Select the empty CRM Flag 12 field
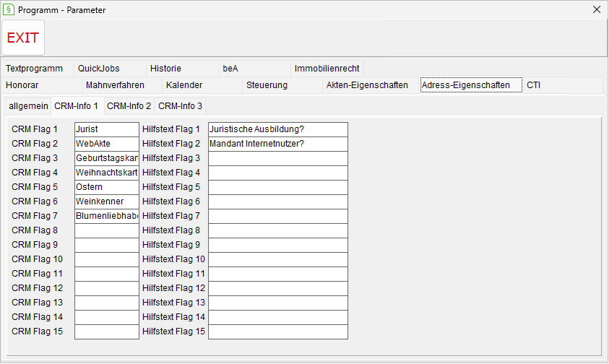The height and width of the screenshot is (364, 609). tap(107, 288)
